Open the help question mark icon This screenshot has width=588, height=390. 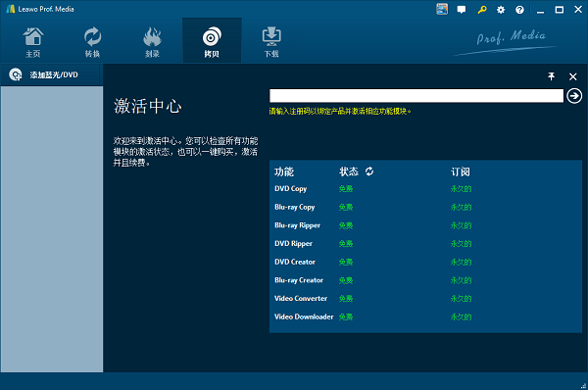coord(519,10)
